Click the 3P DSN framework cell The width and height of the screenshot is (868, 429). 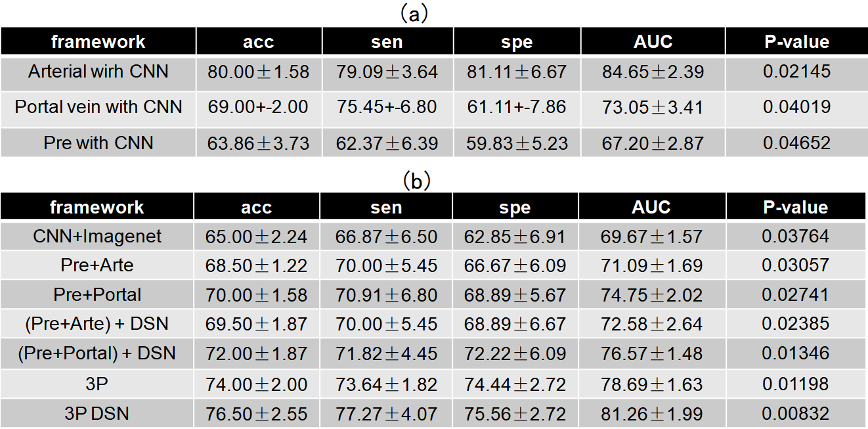(97, 414)
